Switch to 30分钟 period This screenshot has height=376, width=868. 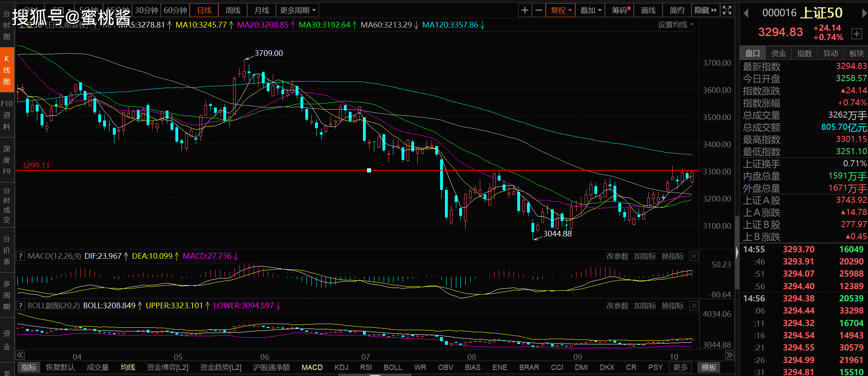147,10
